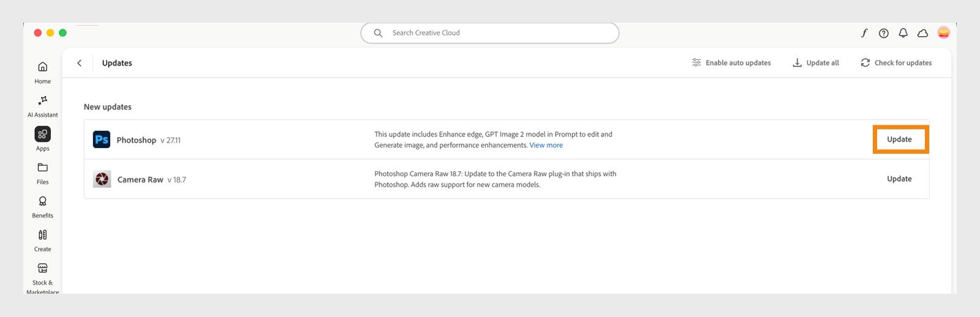The height and width of the screenshot is (317, 980).
Task: Click the Photoshop update description text
Action: coord(493,140)
